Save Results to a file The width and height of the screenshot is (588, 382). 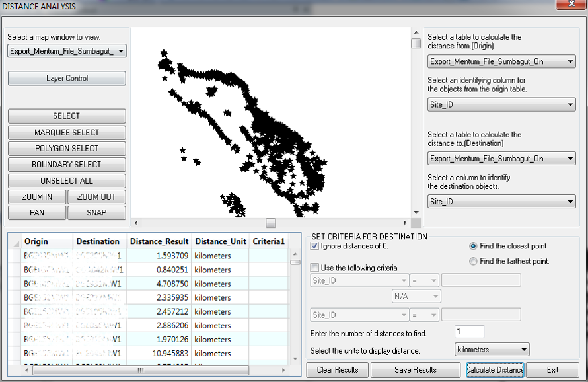(415, 370)
